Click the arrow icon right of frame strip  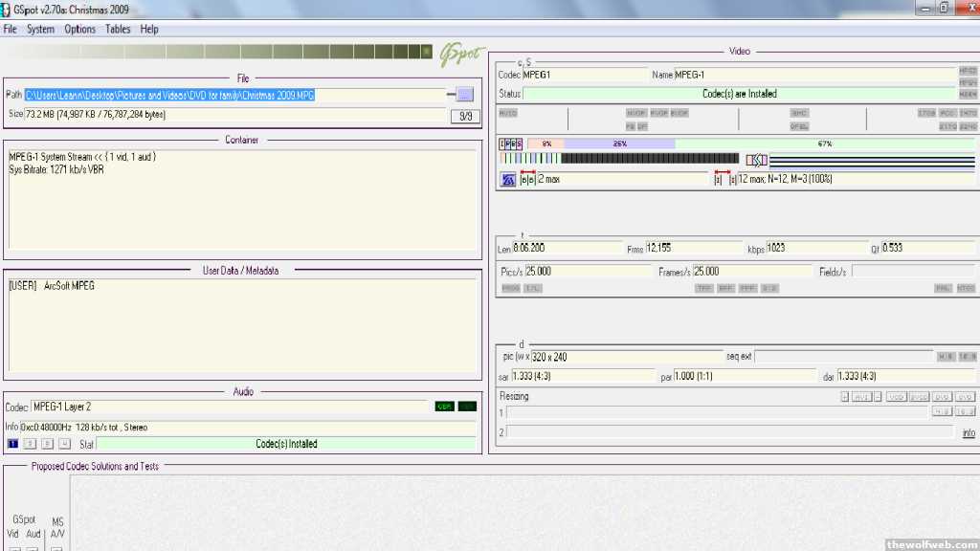tap(756, 159)
